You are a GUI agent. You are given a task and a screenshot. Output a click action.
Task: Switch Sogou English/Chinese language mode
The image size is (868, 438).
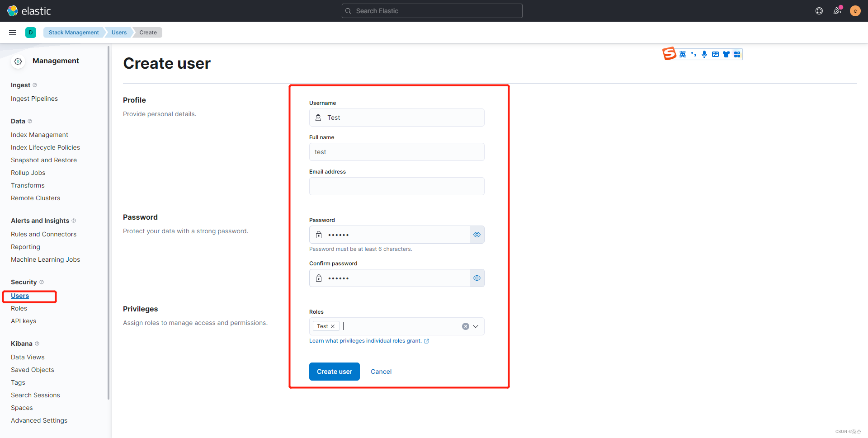[683, 54]
